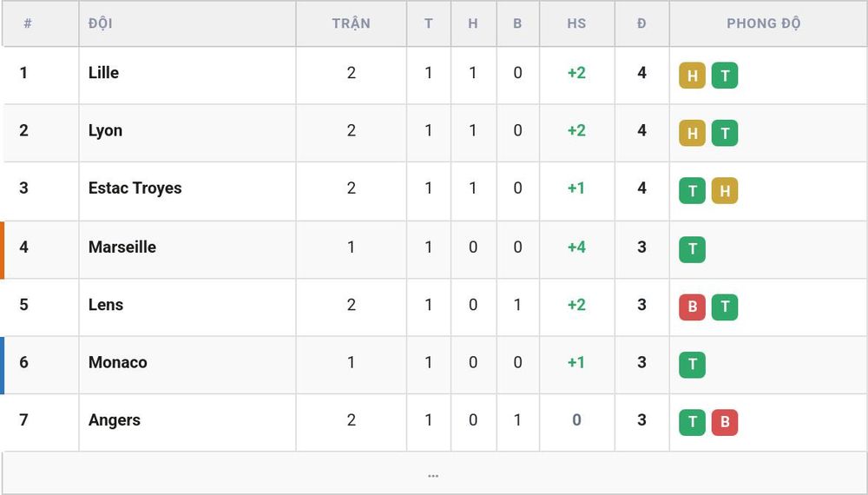Click Marseille's green T form badge

(x=692, y=249)
